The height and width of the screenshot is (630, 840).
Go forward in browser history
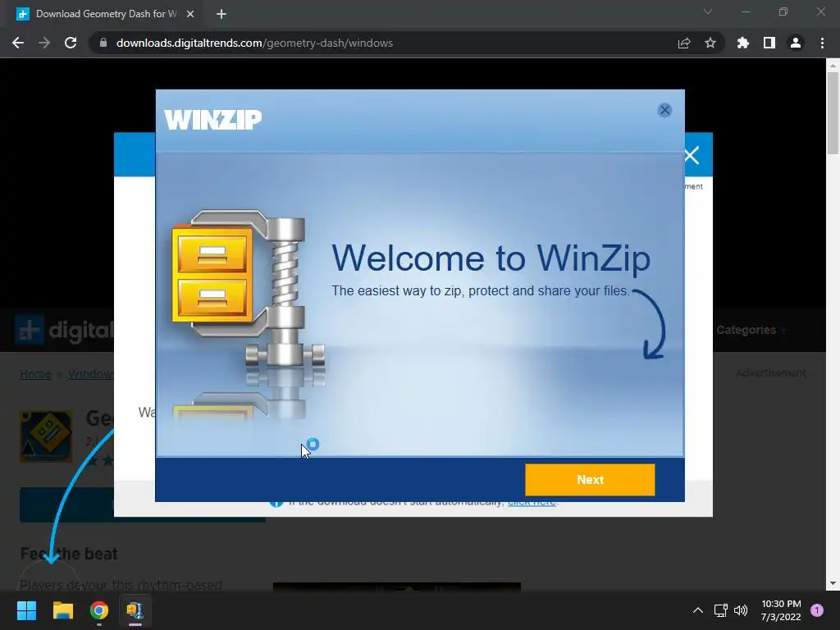(44, 43)
